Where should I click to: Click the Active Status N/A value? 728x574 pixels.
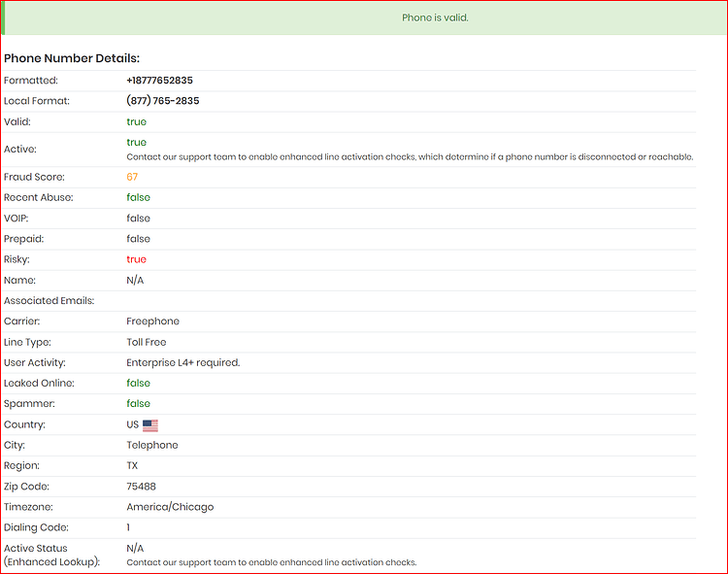(135, 549)
